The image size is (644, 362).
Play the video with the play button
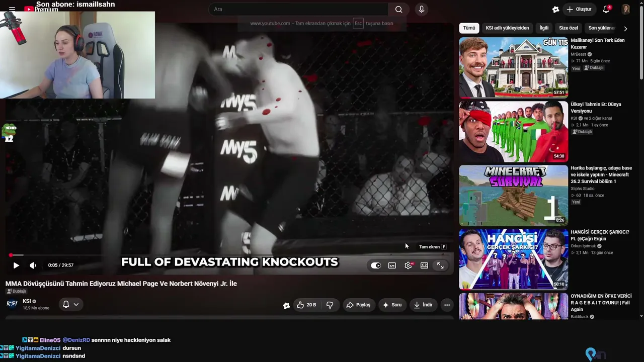16,265
